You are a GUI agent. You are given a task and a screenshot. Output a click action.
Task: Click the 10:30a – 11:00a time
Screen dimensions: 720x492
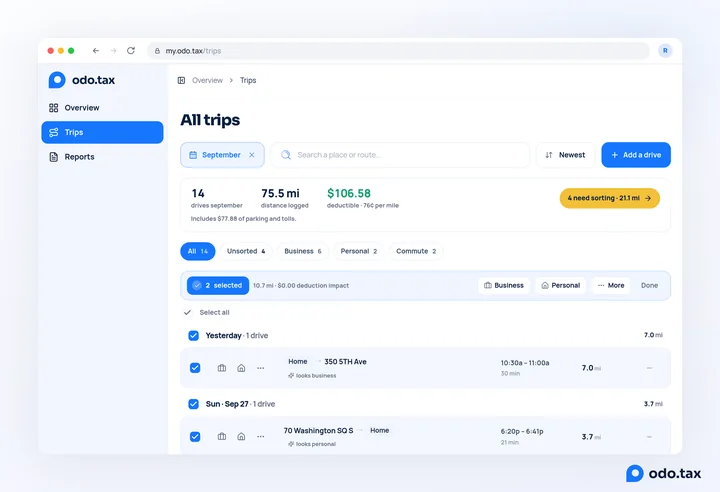click(525, 363)
